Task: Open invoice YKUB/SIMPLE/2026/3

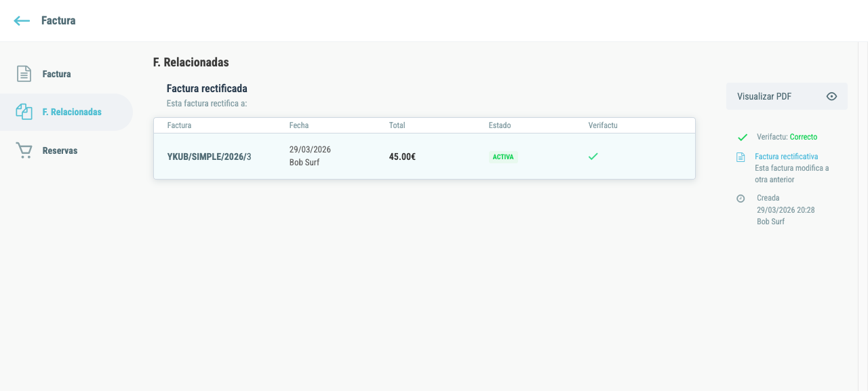Action: [209, 157]
